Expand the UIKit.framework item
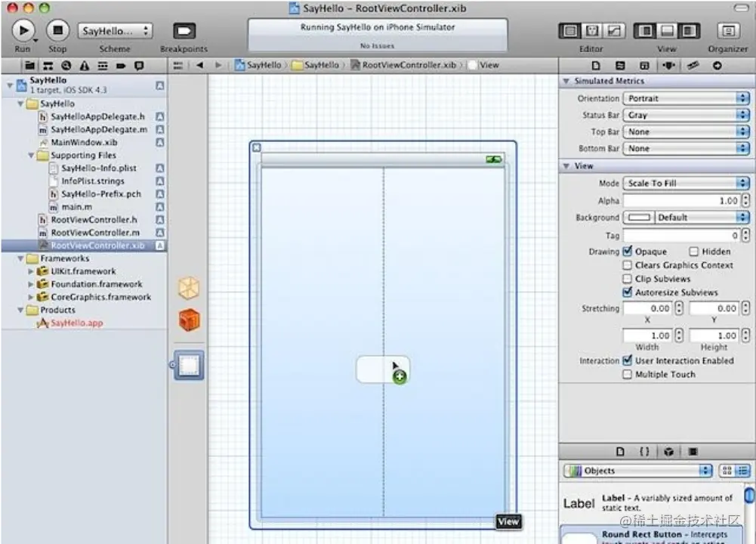Image resolution: width=756 pixels, height=544 pixels. pos(31,271)
